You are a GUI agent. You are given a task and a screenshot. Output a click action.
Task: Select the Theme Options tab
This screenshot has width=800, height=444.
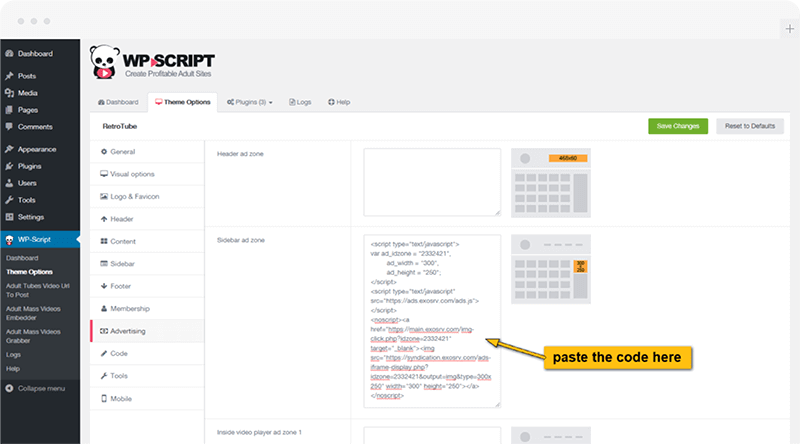pos(183,102)
